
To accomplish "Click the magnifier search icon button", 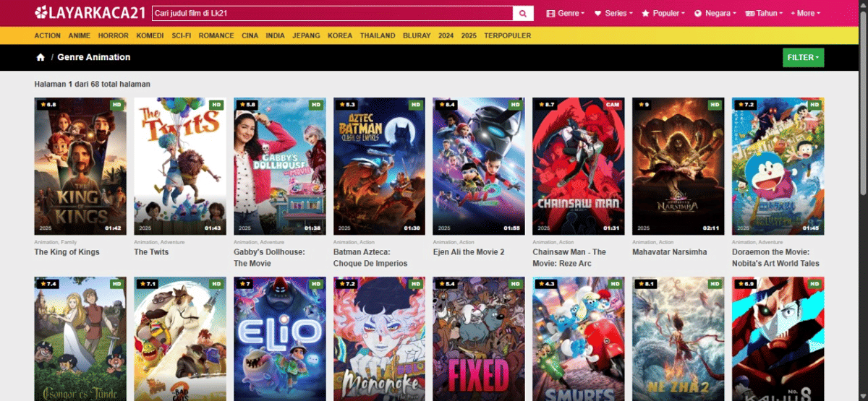I will tap(522, 13).
